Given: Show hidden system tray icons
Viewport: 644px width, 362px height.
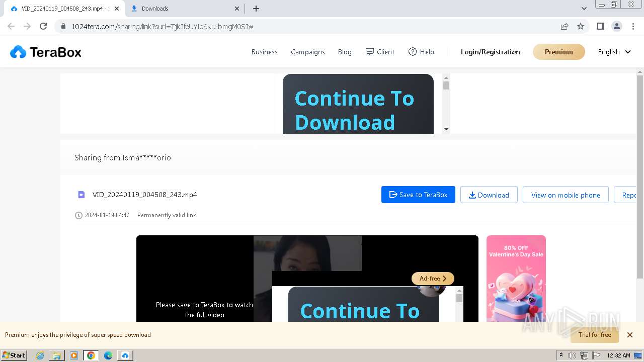Looking at the screenshot, I should (561, 355).
